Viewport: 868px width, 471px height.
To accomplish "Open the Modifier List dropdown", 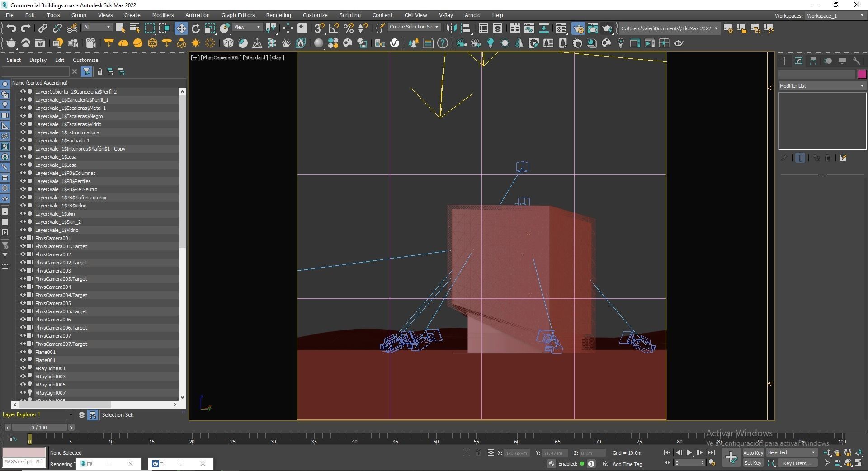I will (x=822, y=86).
